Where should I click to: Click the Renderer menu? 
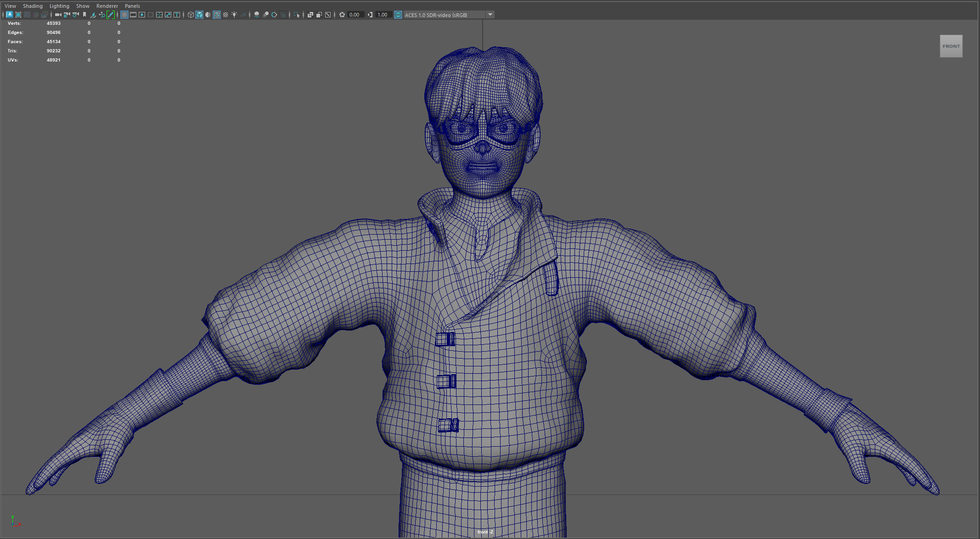pos(107,6)
